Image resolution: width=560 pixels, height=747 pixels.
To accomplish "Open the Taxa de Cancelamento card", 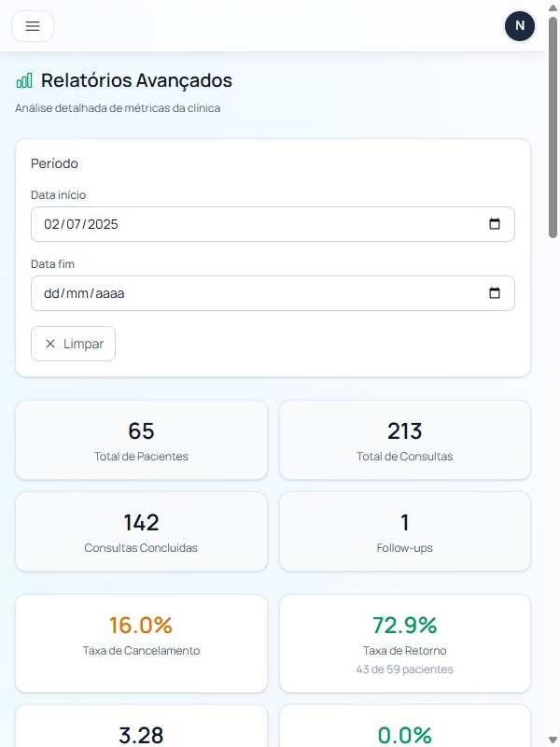I will [x=140, y=643].
